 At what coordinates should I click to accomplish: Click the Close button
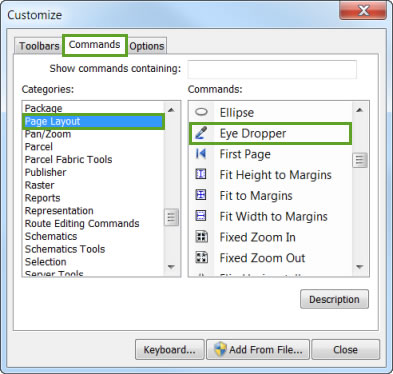(345, 349)
